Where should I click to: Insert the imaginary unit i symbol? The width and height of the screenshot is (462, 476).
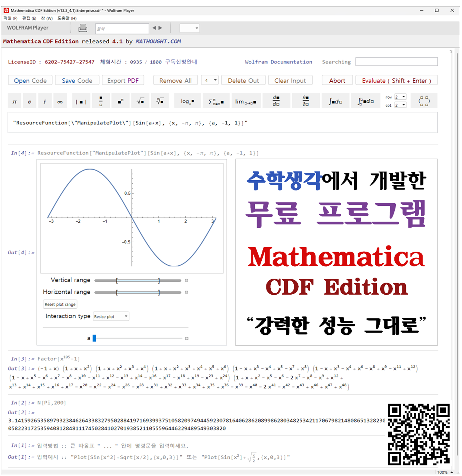[45, 101]
